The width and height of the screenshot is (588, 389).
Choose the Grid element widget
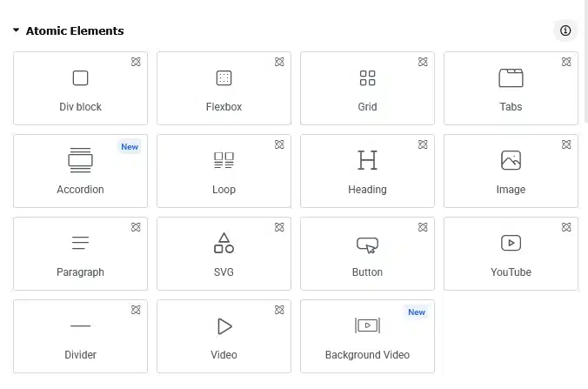tap(367, 88)
